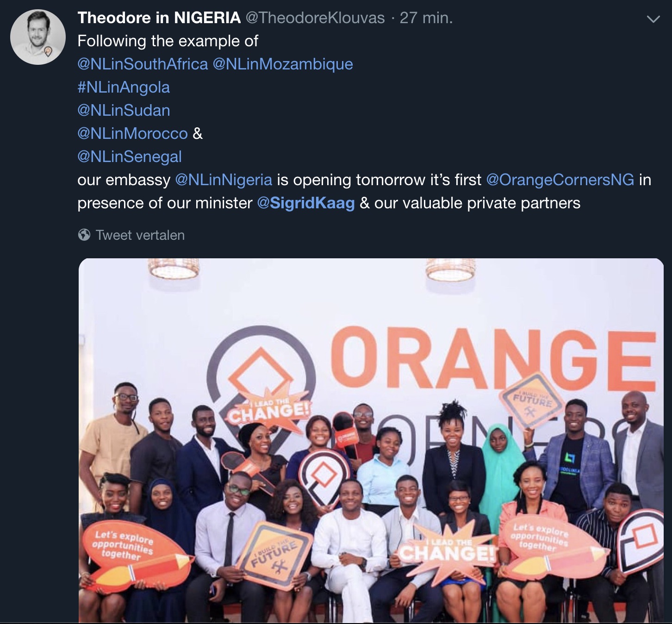Screen dimensions: 672x624
Task: Click Tweet vertalen to translate the tweet
Action: point(140,235)
